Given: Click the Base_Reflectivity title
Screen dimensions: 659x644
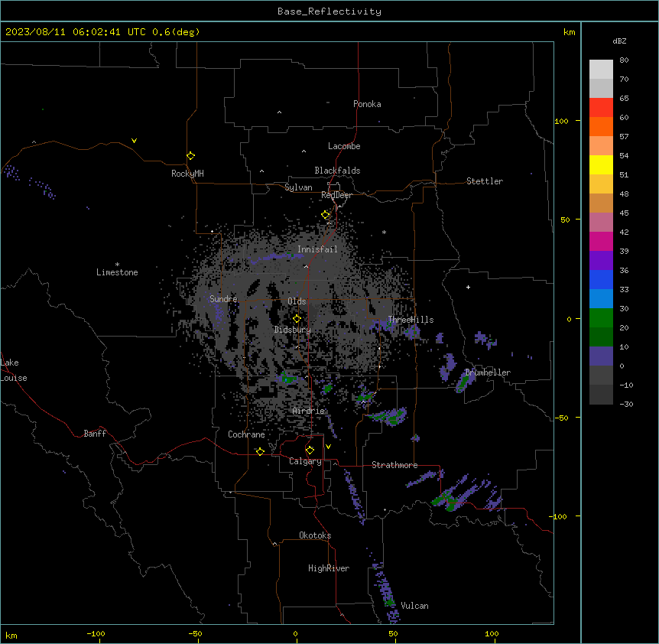Looking at the screenshot, I should (x=329, y=11).
